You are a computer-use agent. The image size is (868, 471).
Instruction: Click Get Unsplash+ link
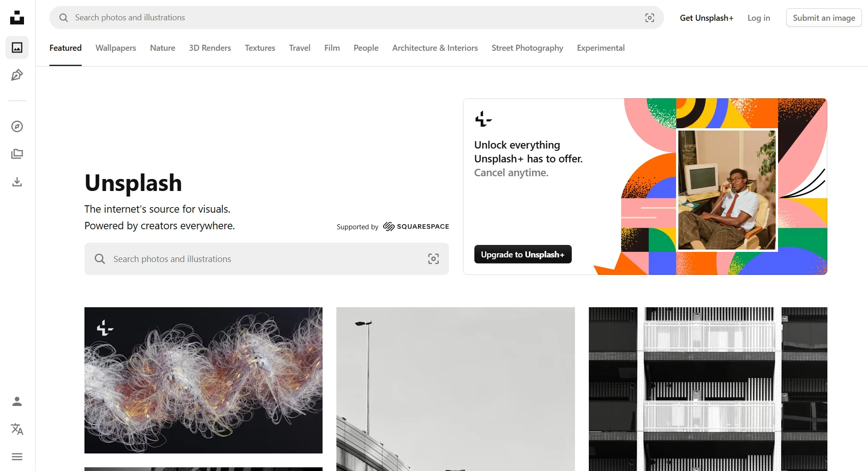point(706,18)
